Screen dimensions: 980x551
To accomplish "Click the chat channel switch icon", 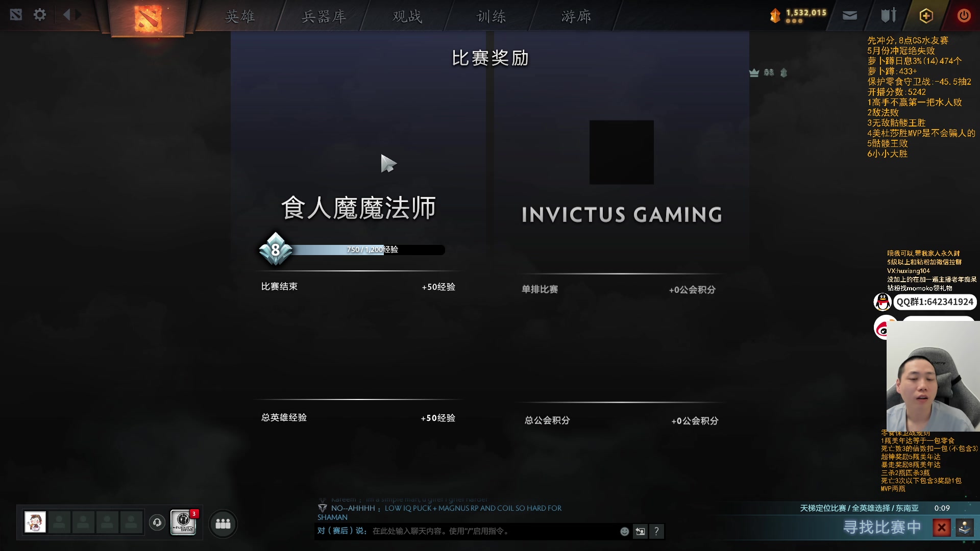I will tap(640, 531).
